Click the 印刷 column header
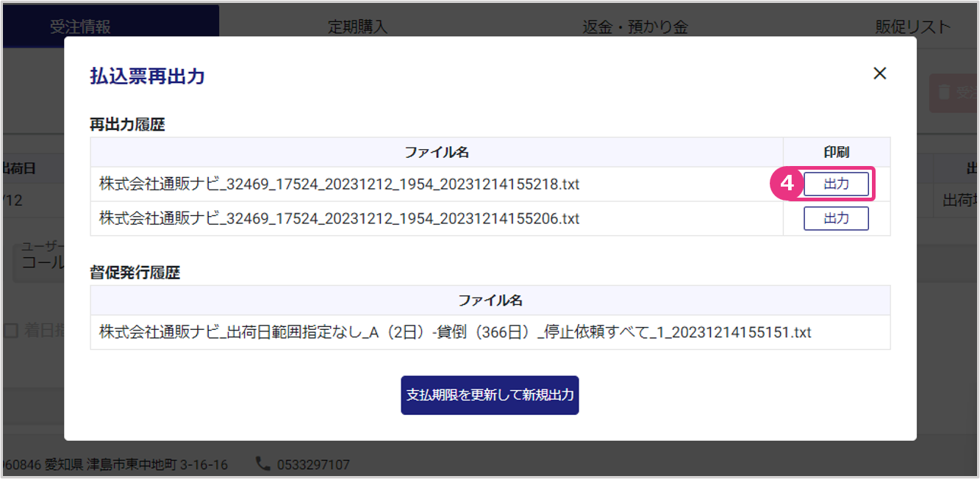Screen dimensions: 980x479 (836, 152)
